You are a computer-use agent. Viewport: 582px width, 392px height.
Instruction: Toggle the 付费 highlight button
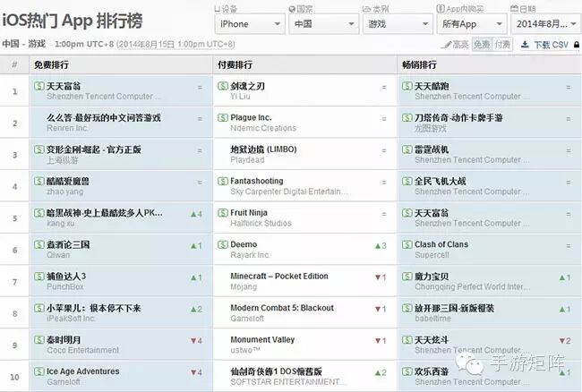pyautogui.click(x=502, y=45)
